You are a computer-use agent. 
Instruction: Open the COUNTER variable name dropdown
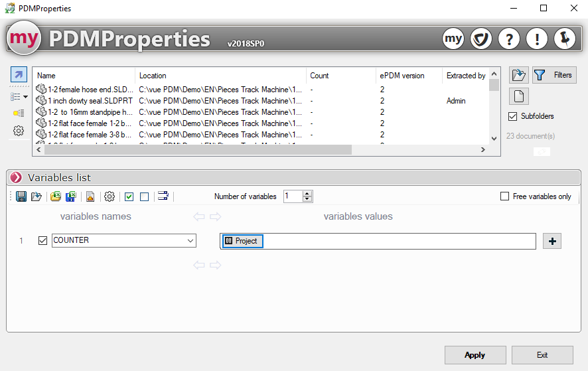190,240
